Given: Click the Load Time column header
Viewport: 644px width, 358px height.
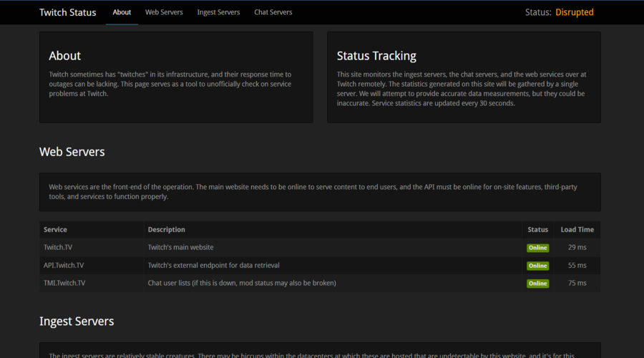Looking at the screenshot, I should (x=577, y=230).
